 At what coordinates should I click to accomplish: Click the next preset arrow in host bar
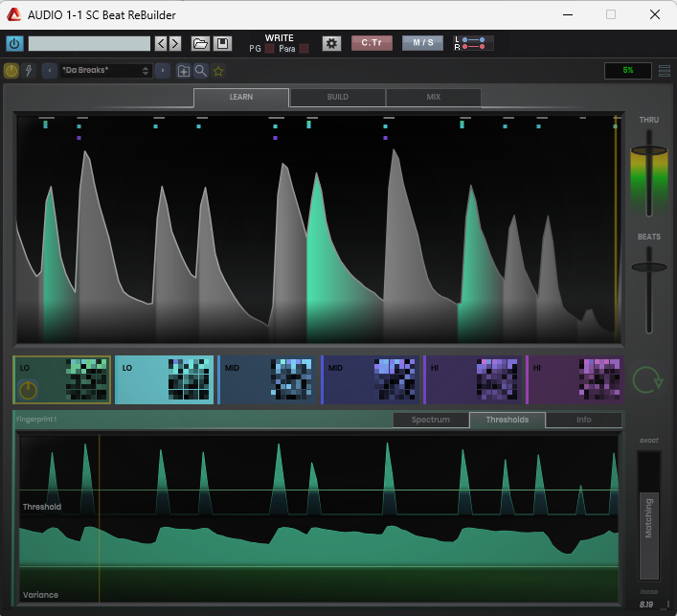pos(175,44)
